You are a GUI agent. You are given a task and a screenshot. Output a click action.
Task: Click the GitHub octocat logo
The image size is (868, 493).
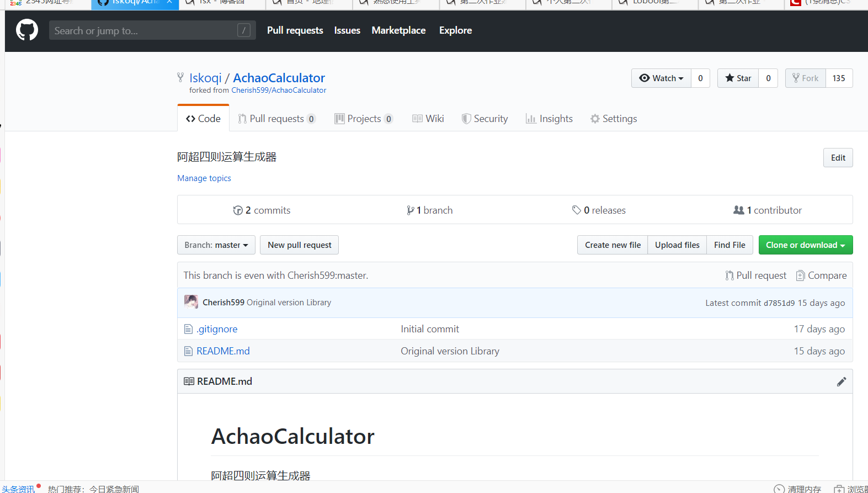[x=27, y=30]
